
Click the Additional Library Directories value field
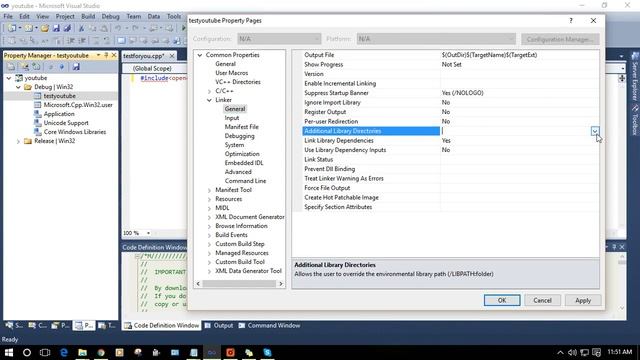tap(516, 131)
